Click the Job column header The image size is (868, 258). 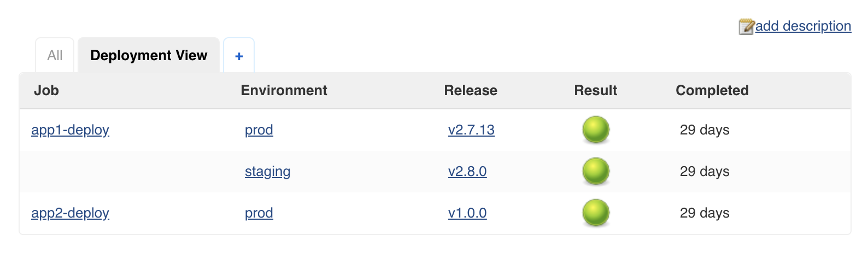(x=46, y=90)
